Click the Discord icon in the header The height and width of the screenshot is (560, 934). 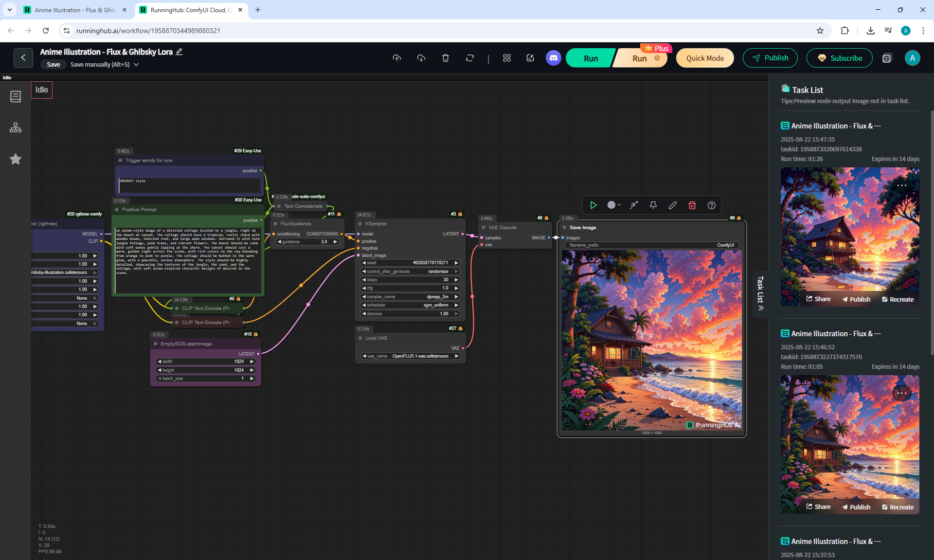tap(553, 58)
